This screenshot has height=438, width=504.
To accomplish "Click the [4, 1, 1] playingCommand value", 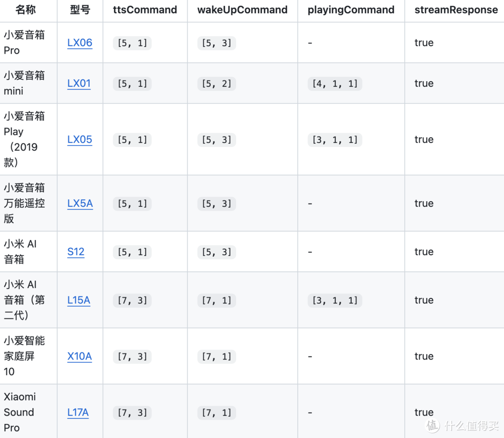I will click(x=335, y=84).
